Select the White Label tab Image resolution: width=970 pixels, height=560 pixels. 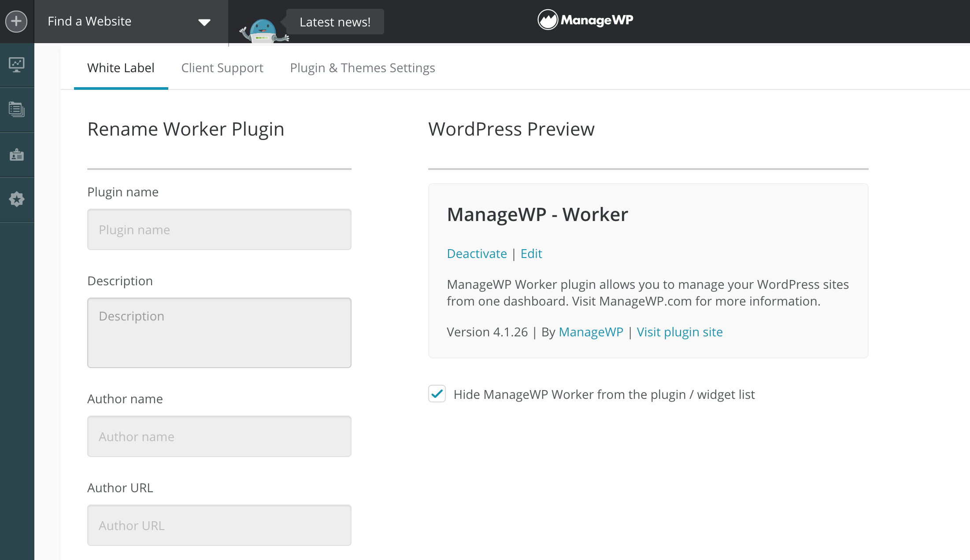[x=121, y=67]
